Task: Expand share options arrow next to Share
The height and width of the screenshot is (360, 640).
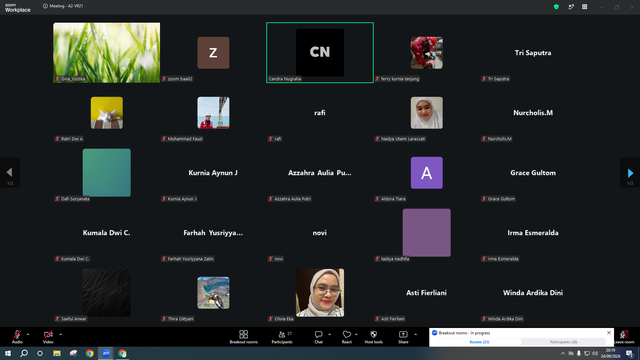Action: pyautogui.click(x=416, y=334)
